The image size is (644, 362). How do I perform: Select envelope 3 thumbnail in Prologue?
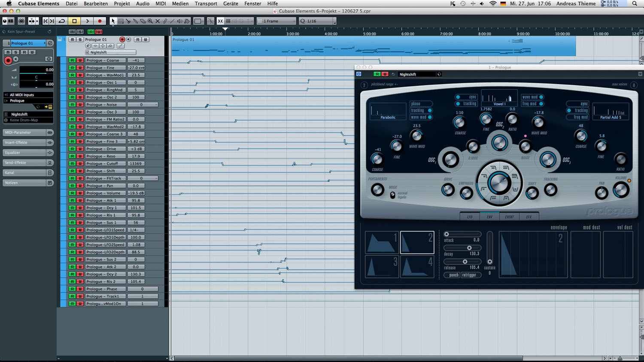[x=382, y=266]
